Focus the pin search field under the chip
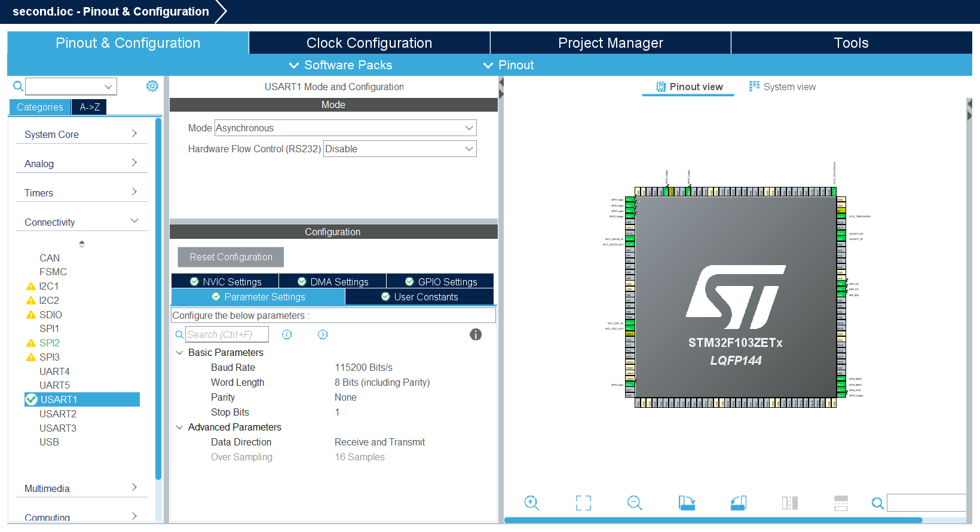 926,503
